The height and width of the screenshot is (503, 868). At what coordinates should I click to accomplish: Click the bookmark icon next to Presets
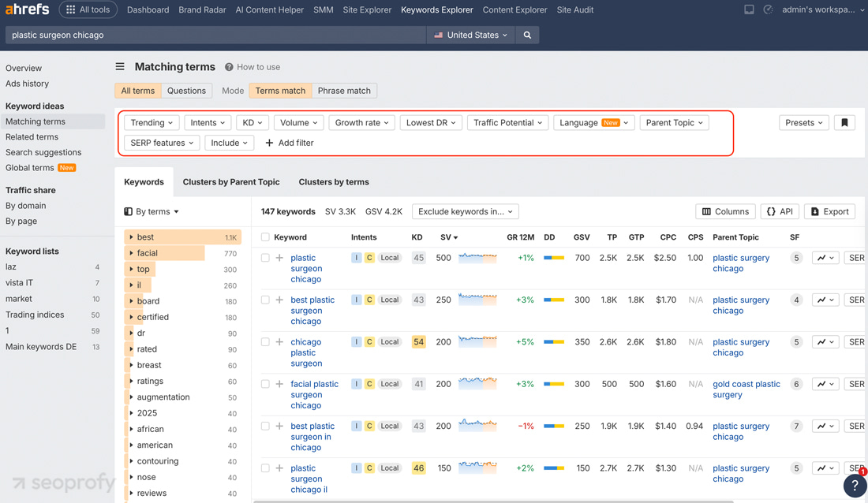pos(844,122)
